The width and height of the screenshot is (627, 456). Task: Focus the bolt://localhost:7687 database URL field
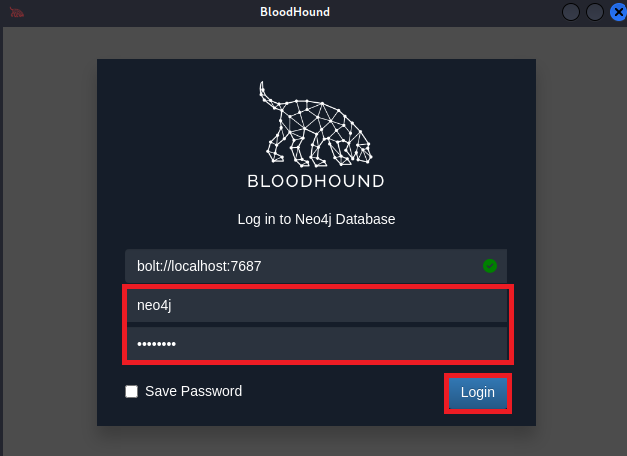pyautogui.click(x=300, y=266)
